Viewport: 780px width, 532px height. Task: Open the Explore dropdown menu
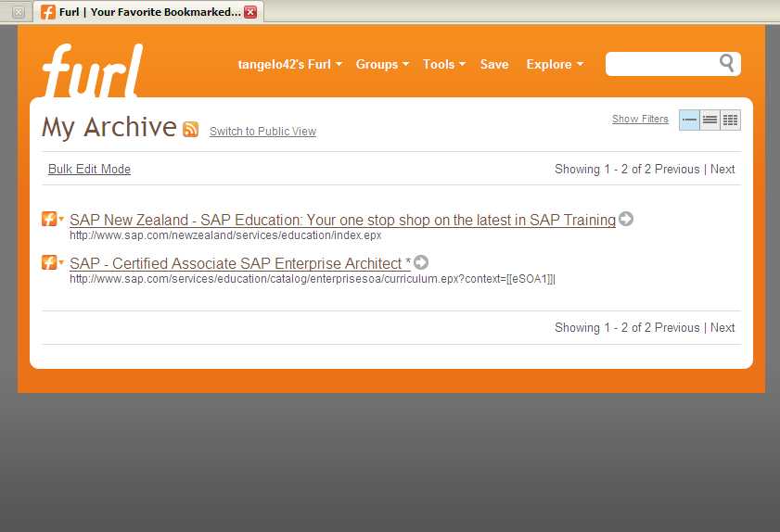[555, 64]
